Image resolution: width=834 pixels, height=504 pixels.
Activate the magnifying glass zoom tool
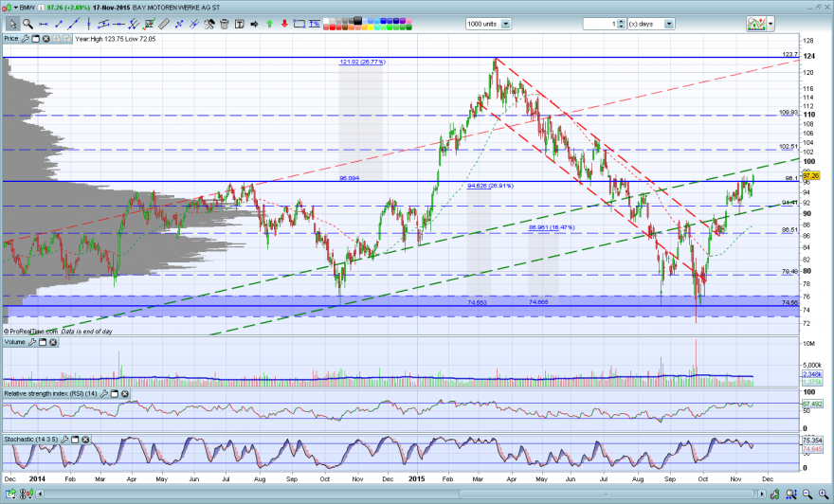click(27, 24)
